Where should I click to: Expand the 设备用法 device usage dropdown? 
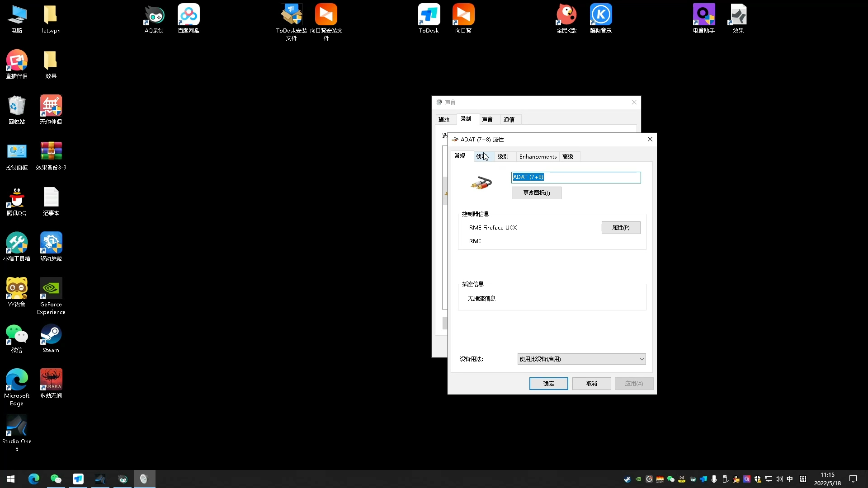point(581,359)
